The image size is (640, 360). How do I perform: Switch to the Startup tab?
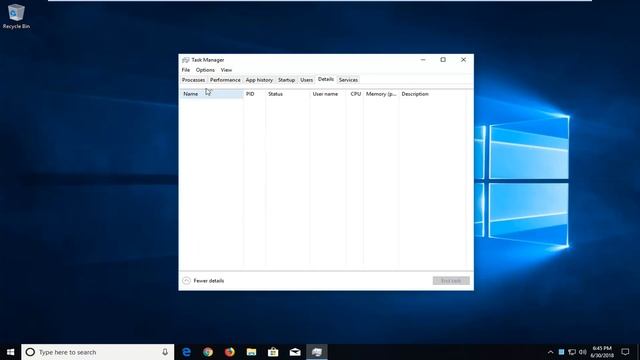(x=286, y=80)
